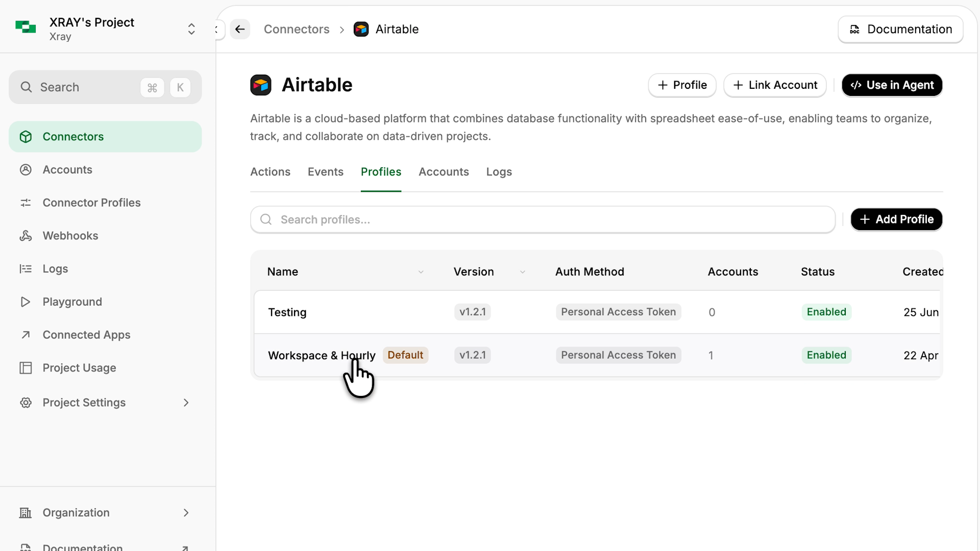
Task: Open Connector Profiles in the sidebar
Action: 91,203
